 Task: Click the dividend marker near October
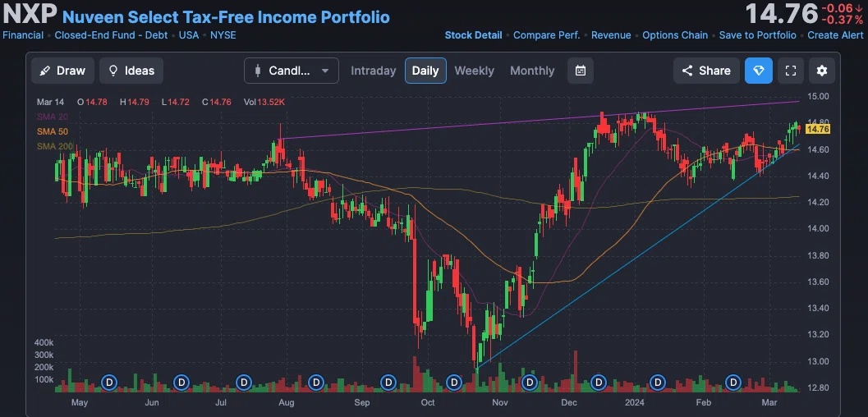pyautogui.click(x=454, y=383)
